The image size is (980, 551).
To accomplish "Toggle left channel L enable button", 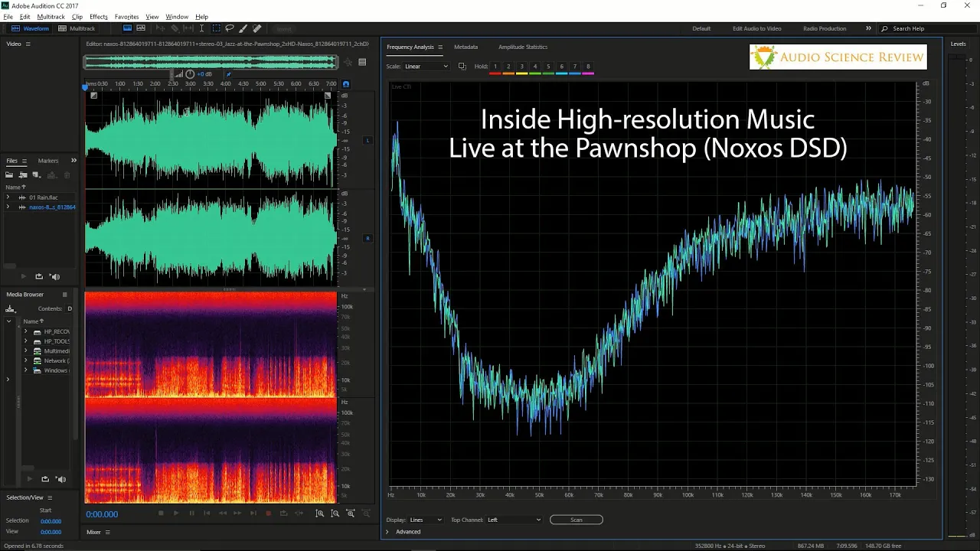I will pyautogui.click(x=367, y=140).
